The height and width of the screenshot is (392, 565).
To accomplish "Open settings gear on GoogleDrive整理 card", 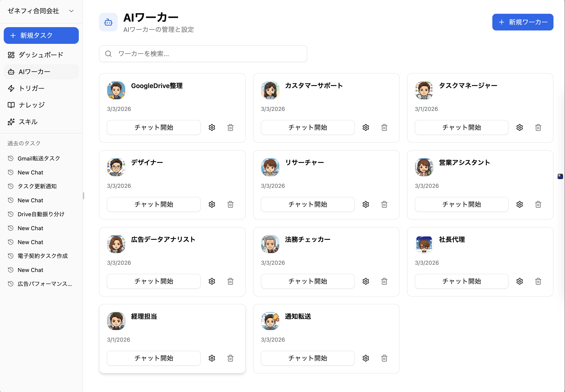I will coord(212,127).
